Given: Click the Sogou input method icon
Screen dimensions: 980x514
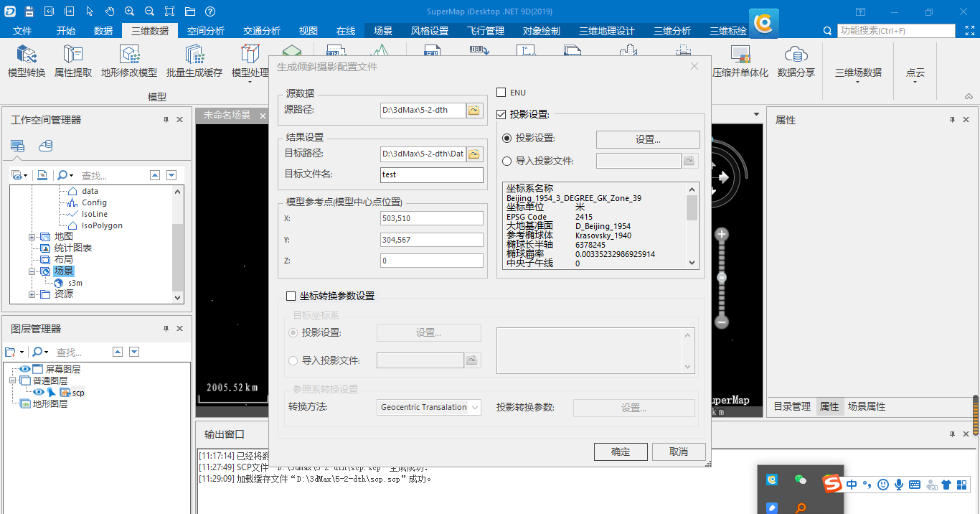Looking at the screenshot, I should 832,485.
